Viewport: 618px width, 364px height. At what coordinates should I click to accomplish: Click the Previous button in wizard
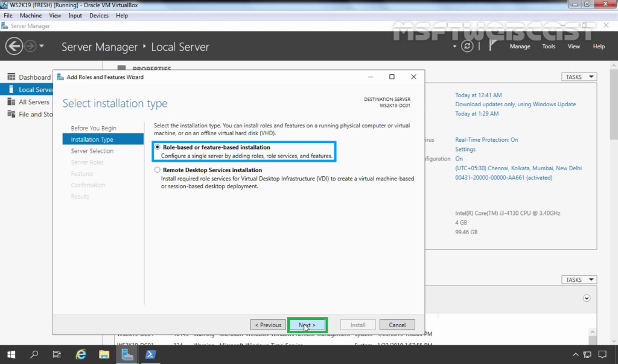(x=268, y=325)
